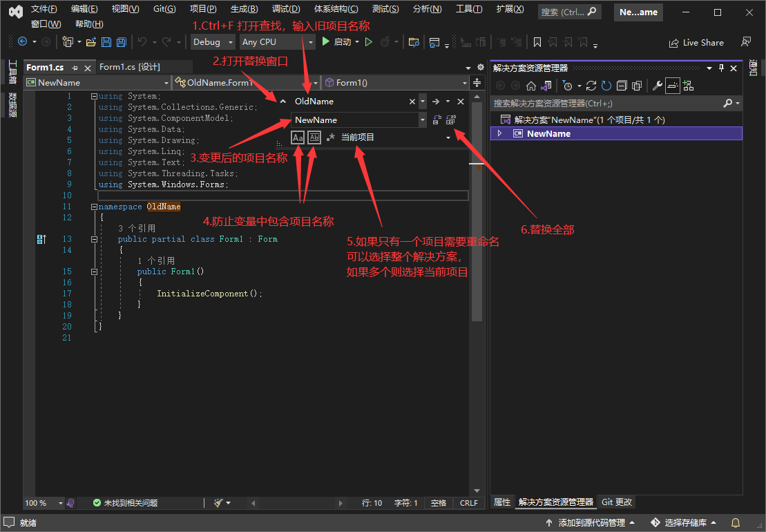
Task: Open the Any CPU platform dropdown
Action: (x=310, y=42)
